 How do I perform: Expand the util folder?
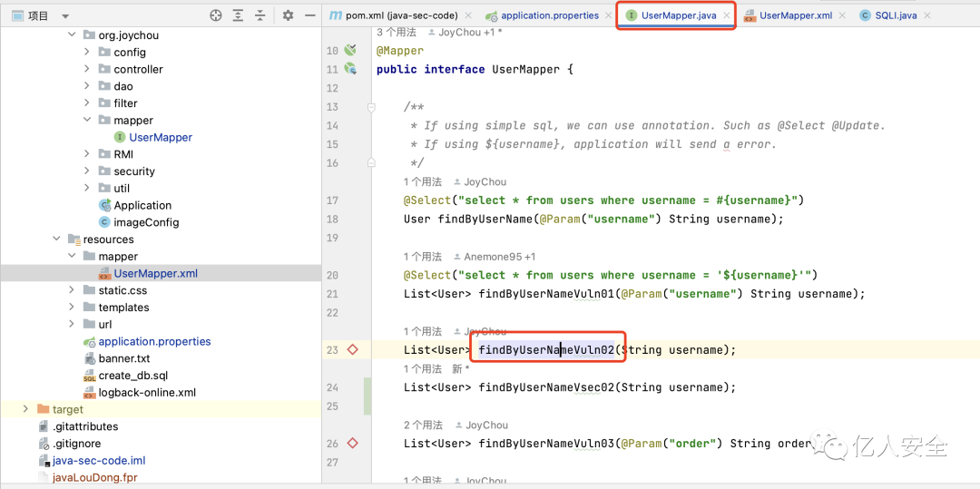click(87, 188)
